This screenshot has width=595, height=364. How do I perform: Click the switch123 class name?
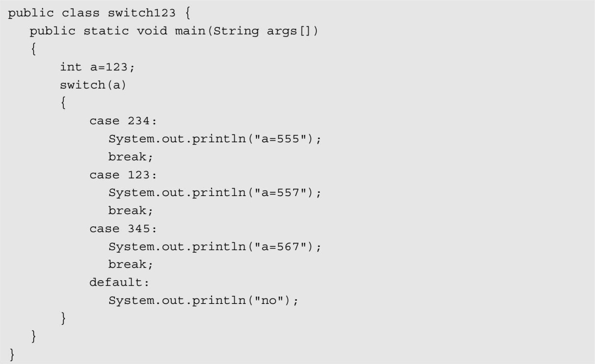tap(141, 13)
